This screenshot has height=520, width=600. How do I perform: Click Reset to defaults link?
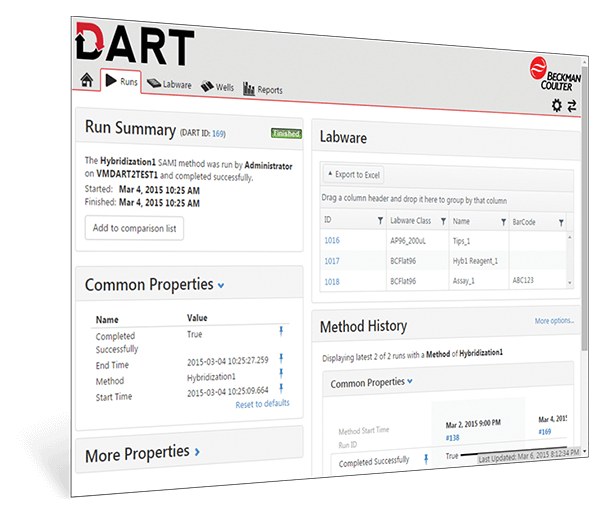[x=262, y=404]
